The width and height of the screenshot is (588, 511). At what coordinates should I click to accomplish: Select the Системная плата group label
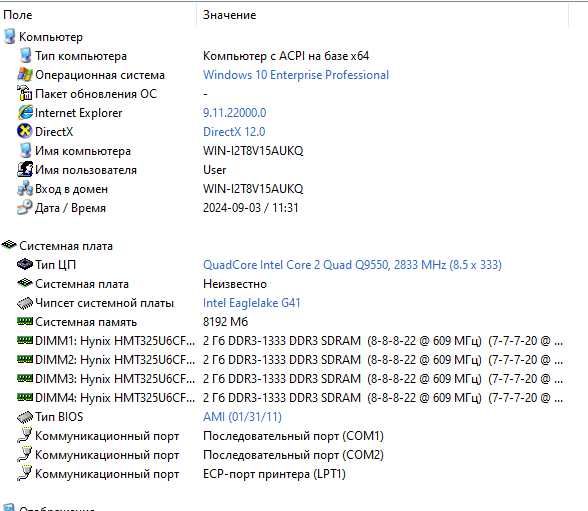coord(66,246)
